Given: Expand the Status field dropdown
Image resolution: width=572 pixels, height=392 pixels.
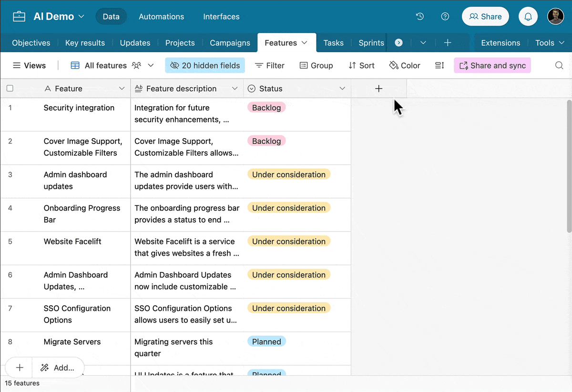Looking at the screenshot, I should pos(342,89).
